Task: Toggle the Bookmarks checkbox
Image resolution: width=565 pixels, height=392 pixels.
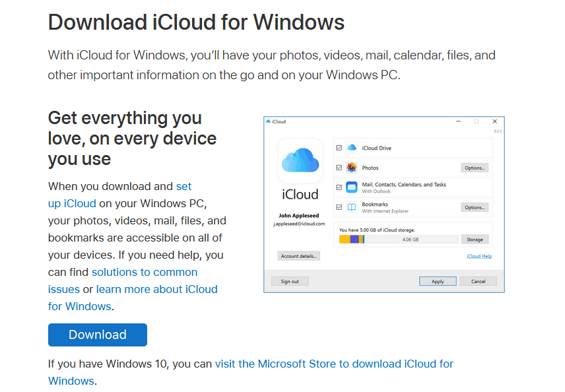Action: 339,207
